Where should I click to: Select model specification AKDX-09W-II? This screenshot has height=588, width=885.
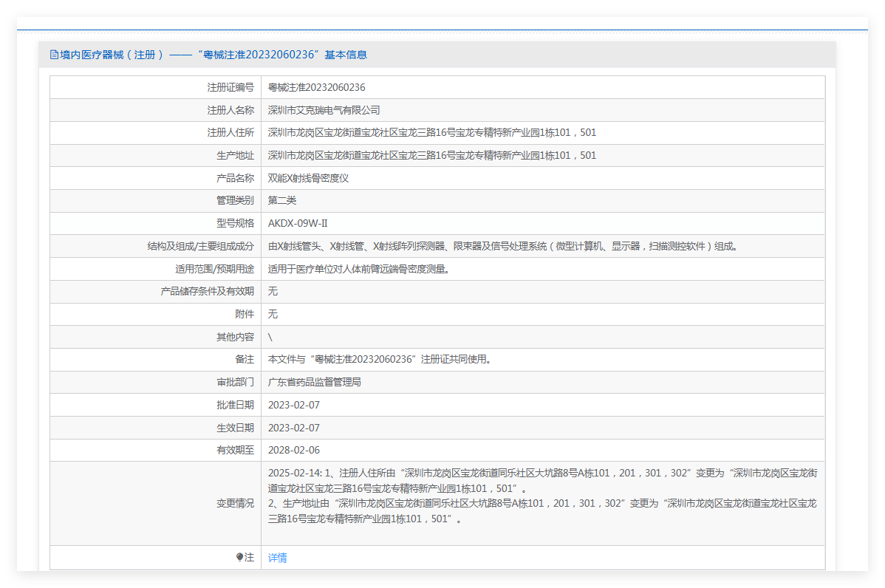coord(297,223)
